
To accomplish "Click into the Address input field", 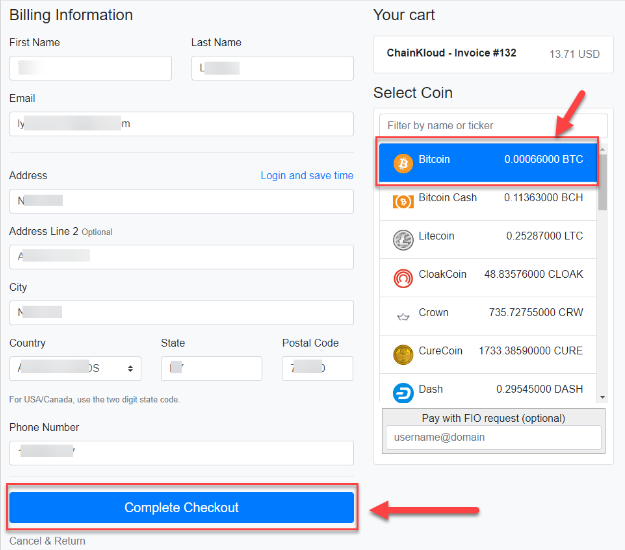I will [x=181, y=201].
